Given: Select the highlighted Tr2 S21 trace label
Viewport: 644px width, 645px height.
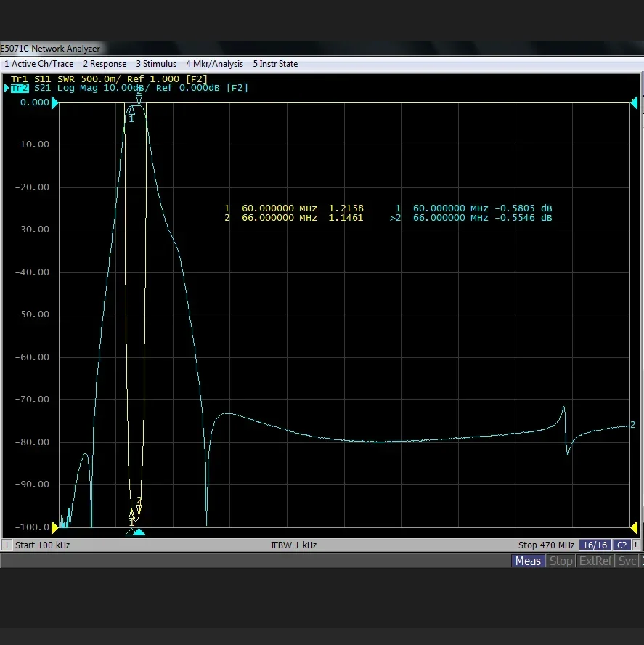Looking at the screenshot, I should [20, 88].
